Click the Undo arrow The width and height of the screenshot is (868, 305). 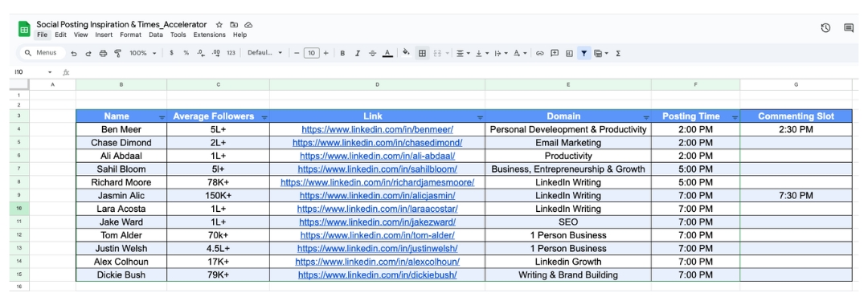point(74,53)
